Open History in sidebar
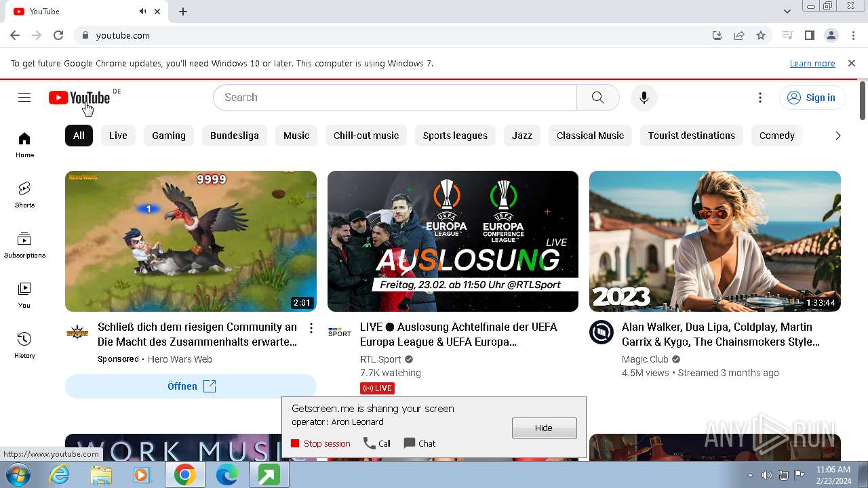The height and width of the screenshot is (488, 868). click(24, 346)
